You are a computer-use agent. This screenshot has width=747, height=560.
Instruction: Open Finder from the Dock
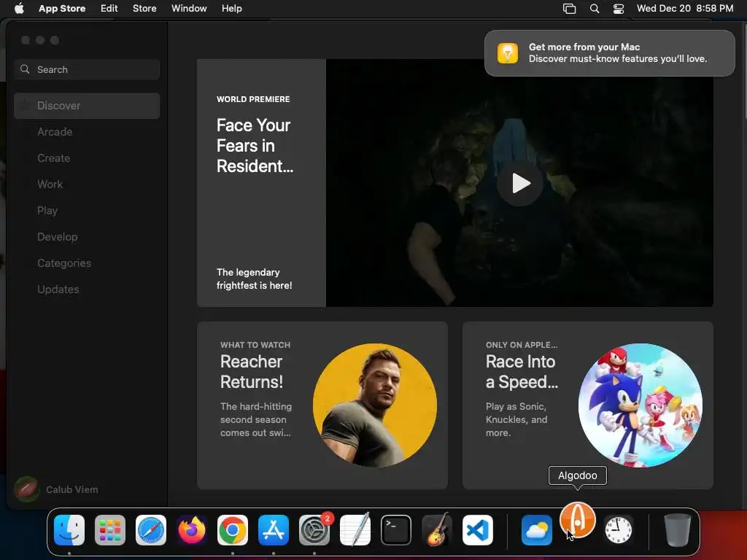pos(69,530)
